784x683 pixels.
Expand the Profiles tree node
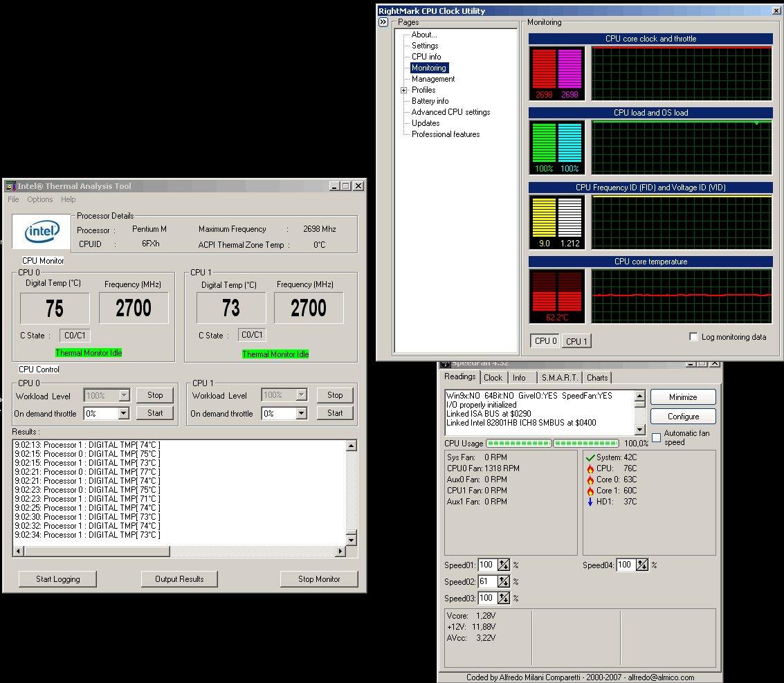coord(403,91)
